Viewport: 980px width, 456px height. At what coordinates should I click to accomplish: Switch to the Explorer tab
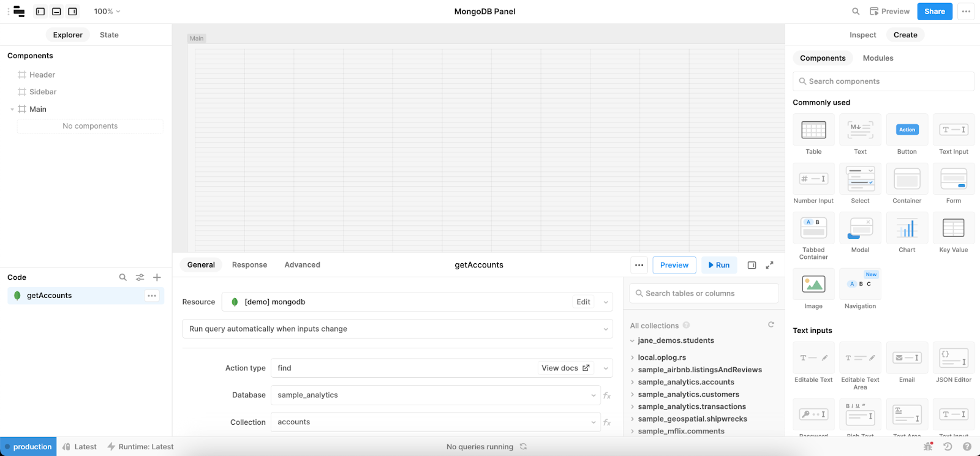pyautogui.click(x=68, y=35)
